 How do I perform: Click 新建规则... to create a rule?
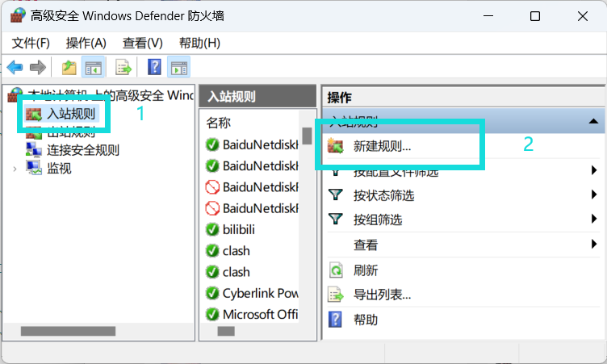383,146
